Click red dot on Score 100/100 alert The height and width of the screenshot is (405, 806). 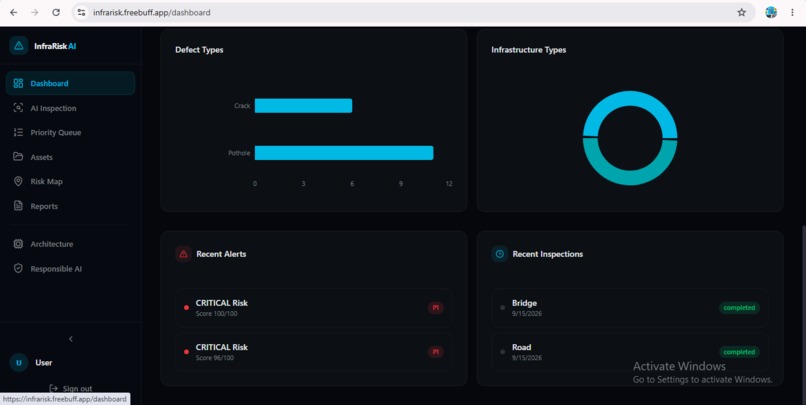[186, 308]
